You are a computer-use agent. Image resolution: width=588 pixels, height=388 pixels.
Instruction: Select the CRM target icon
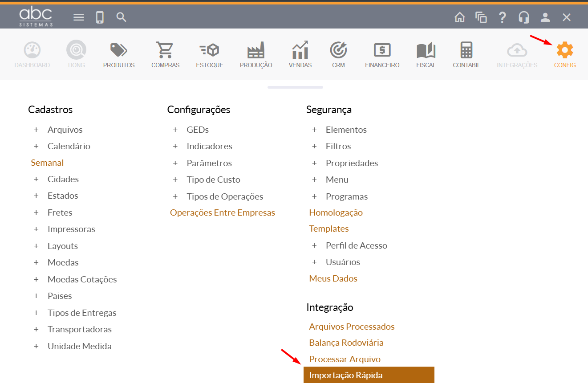click(338, 51)
